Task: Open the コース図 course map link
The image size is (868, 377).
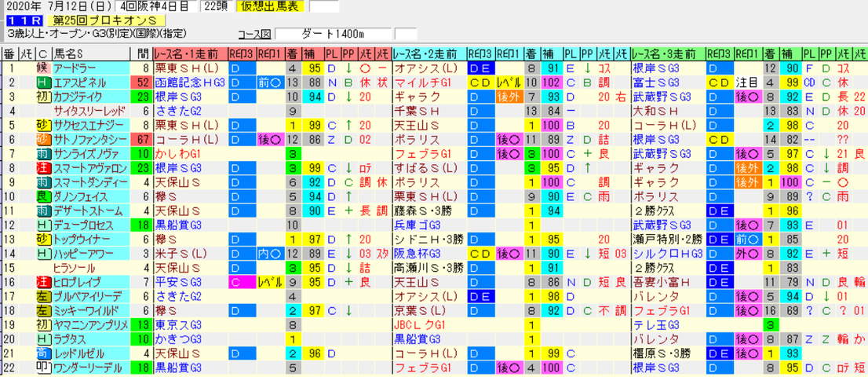Action: pos(254,35)
